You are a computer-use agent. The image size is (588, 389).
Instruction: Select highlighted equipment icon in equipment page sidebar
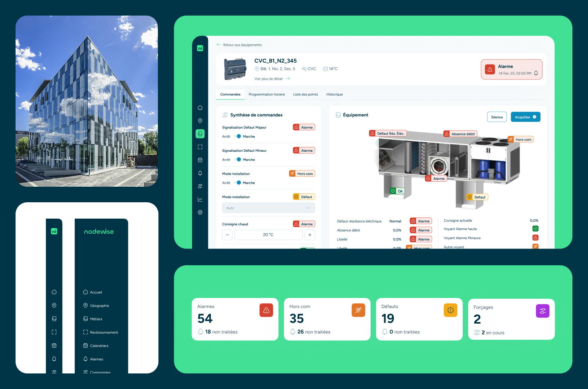click(x=200, y=134)
